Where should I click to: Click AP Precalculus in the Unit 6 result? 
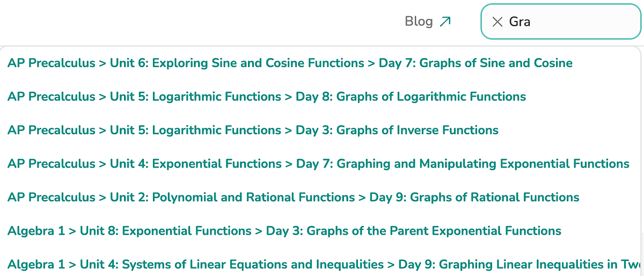[x=51, y=63]
